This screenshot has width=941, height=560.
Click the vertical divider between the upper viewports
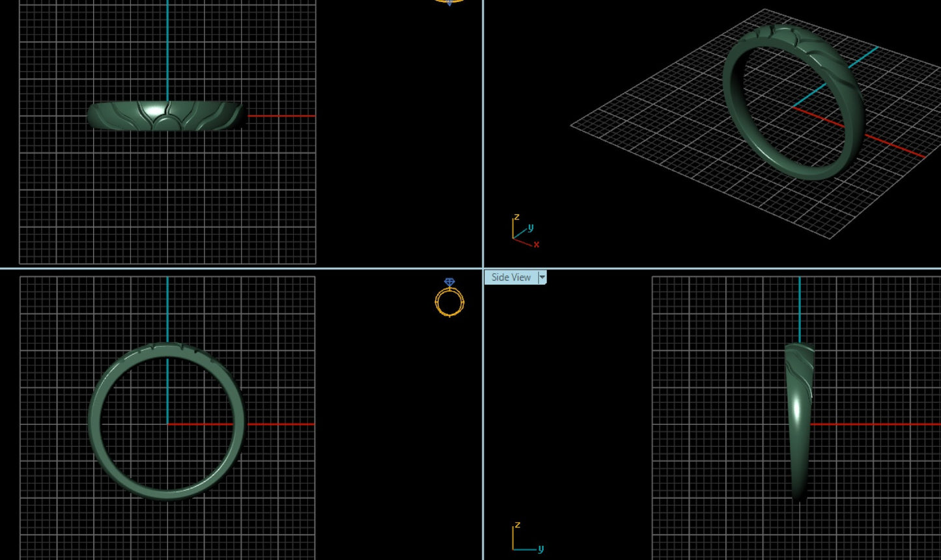[483, 130]
